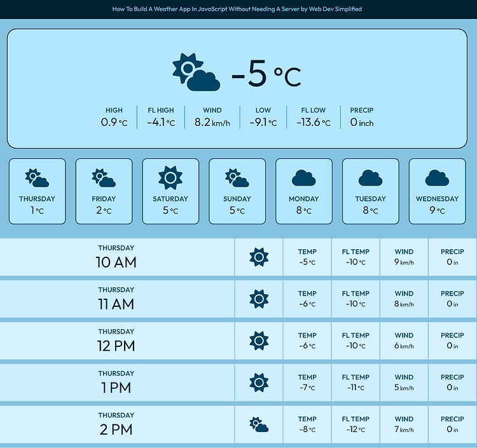Click Friday card's partly cloudy icon
477x448 pixels.
point(104,177)
